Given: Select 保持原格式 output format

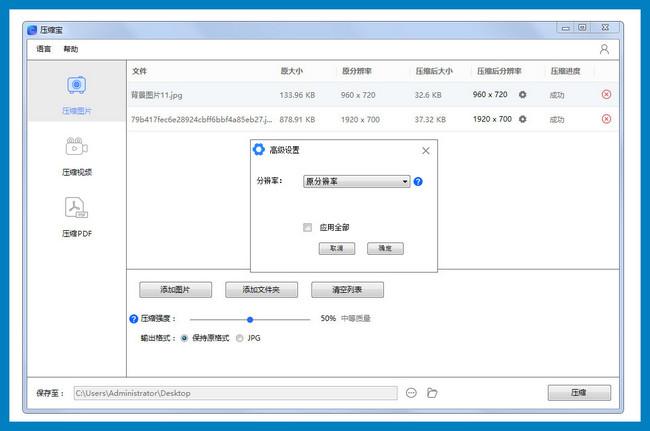Looking at the screenshot, I should [x=184, y=338].
